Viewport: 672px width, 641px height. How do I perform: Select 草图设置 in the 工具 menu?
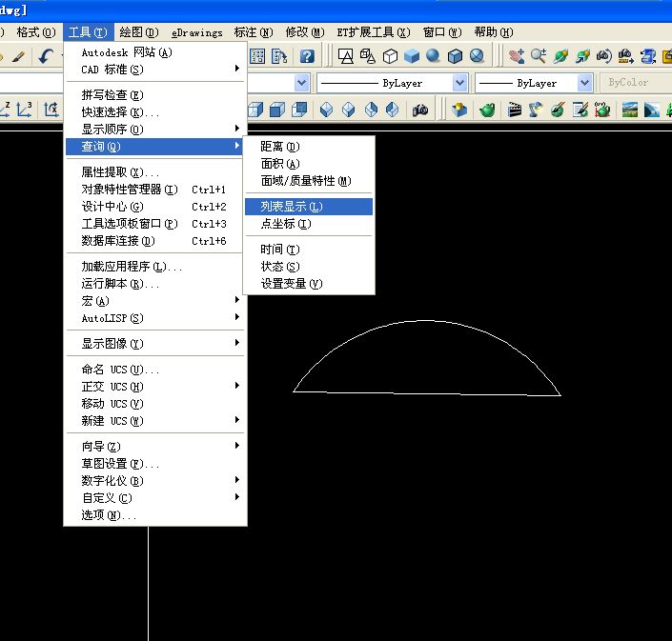point(154,463)
